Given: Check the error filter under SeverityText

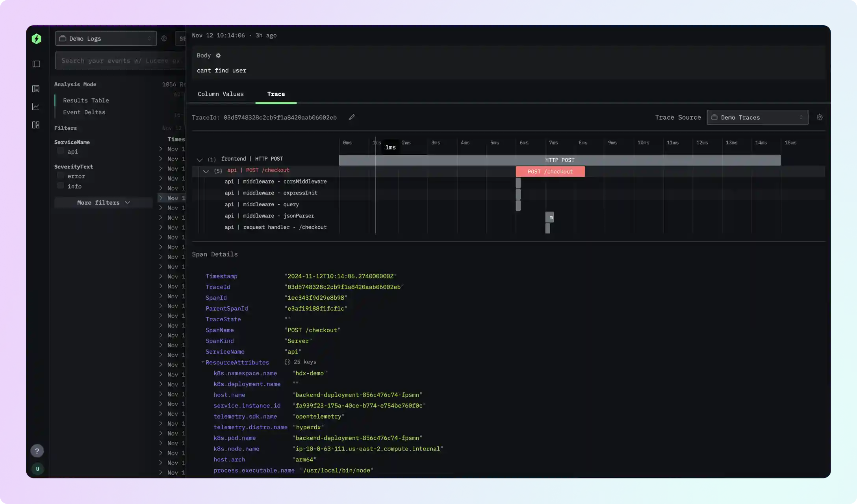Looking at the screenshot, I should point(60,176).
